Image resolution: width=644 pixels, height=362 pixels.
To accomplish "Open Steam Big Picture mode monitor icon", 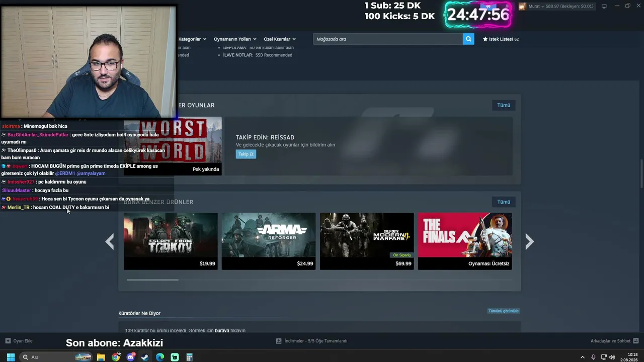I will [604, 6].
